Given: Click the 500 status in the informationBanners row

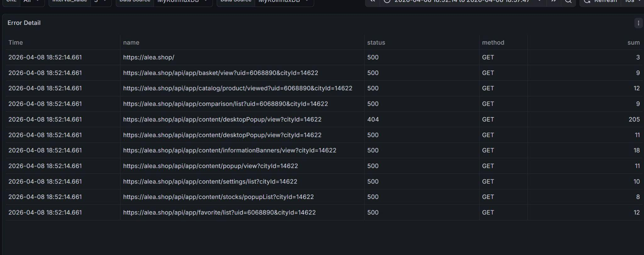Looking at the screenshot, I should click(x=373, y=150).
